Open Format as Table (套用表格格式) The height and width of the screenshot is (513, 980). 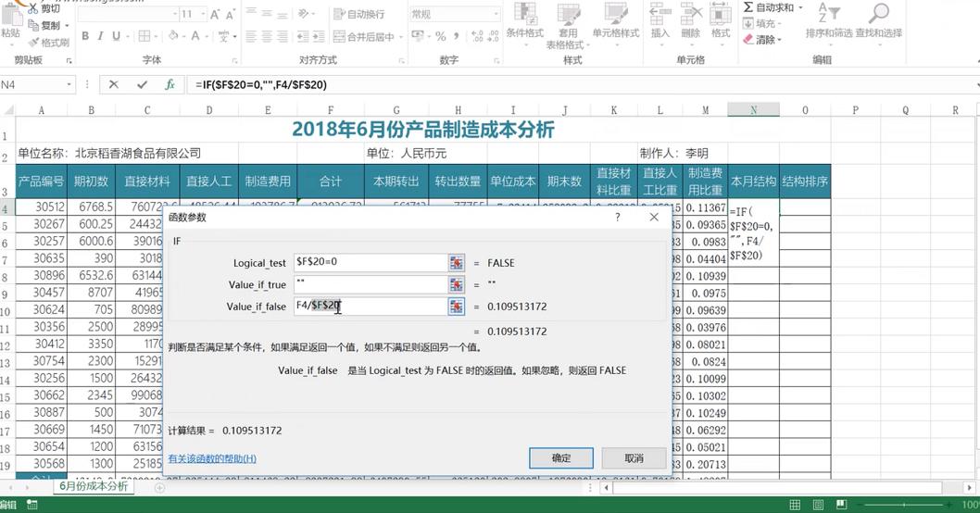568,26
